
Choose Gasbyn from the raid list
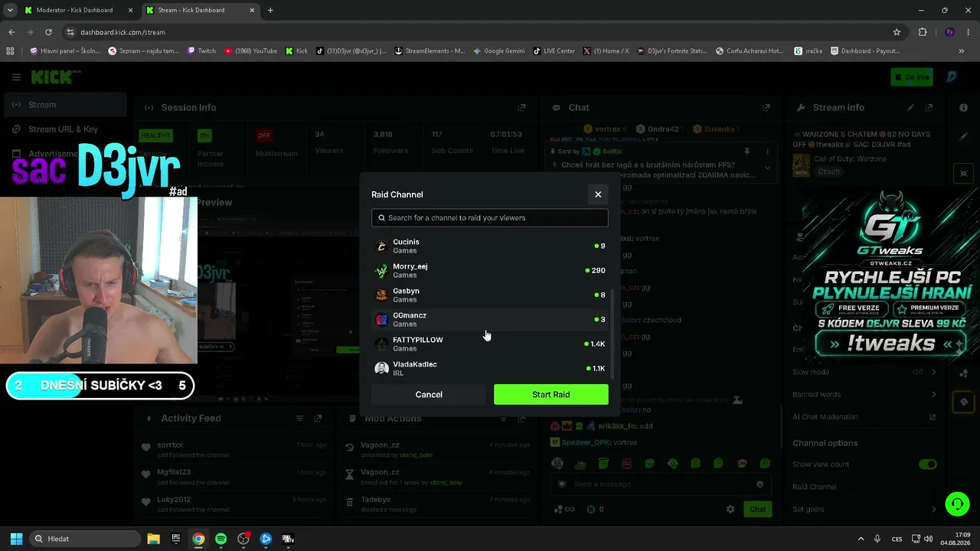coord(490,295)
